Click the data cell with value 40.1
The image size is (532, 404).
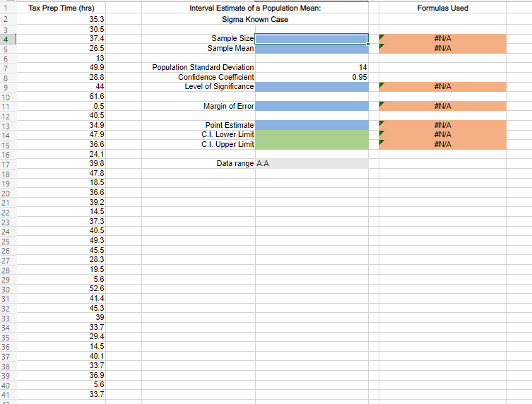click(x=61, y=356)
